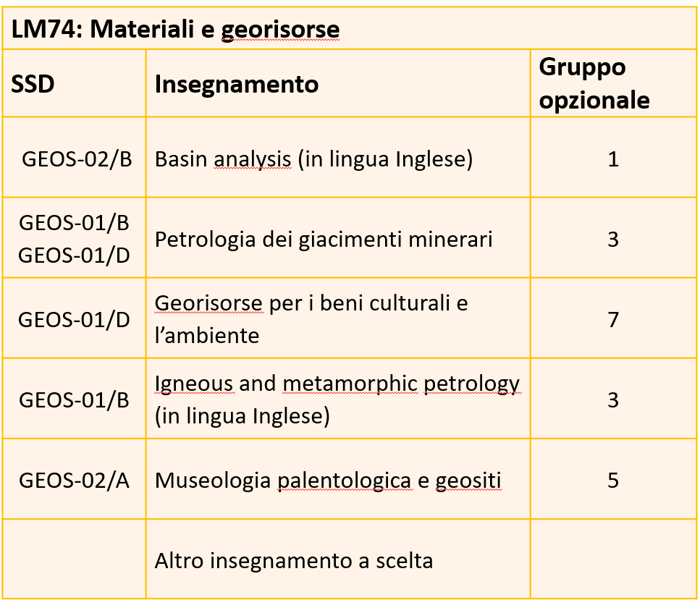Click the 'GEOS-02/B' SSD cell

click(77, 159)
